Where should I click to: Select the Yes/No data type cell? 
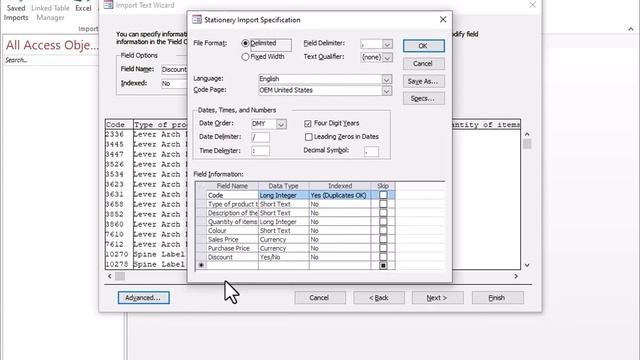284,257
